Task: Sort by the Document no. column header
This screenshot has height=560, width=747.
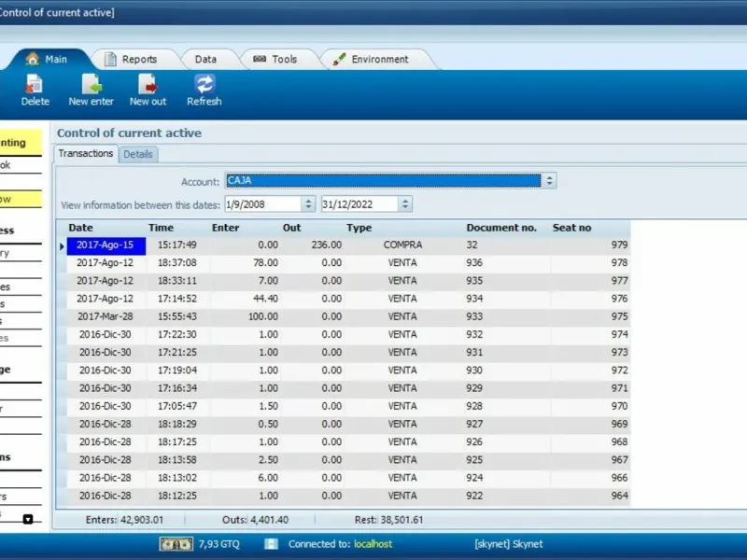Action: tap(501, 228)
